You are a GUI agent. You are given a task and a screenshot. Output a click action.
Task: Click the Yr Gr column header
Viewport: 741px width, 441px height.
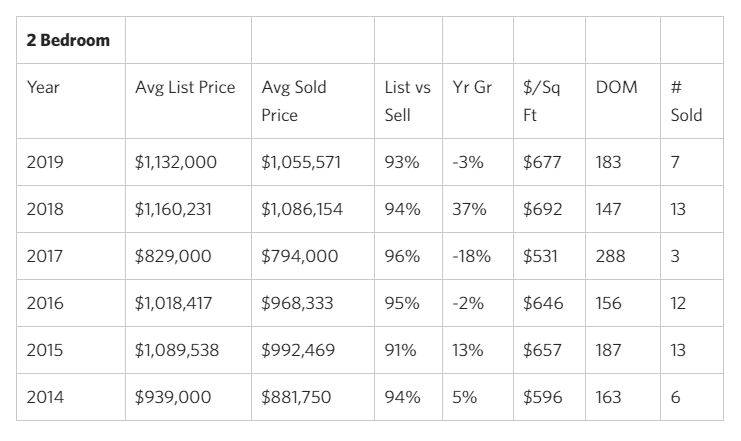coord(472,87)
